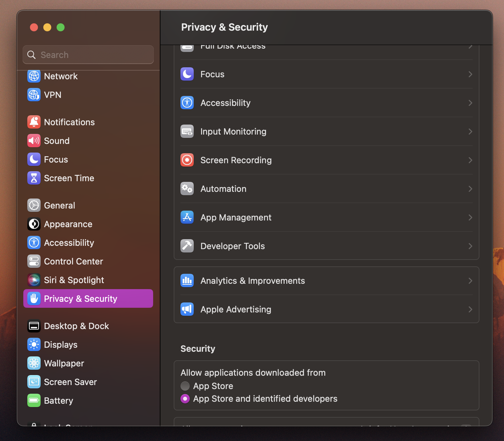The height and width of the screenshot is (441, 504).
Task: Click the Analytics & Improvements chart icon
Action: pyautogui.click(x=187, y=281)
